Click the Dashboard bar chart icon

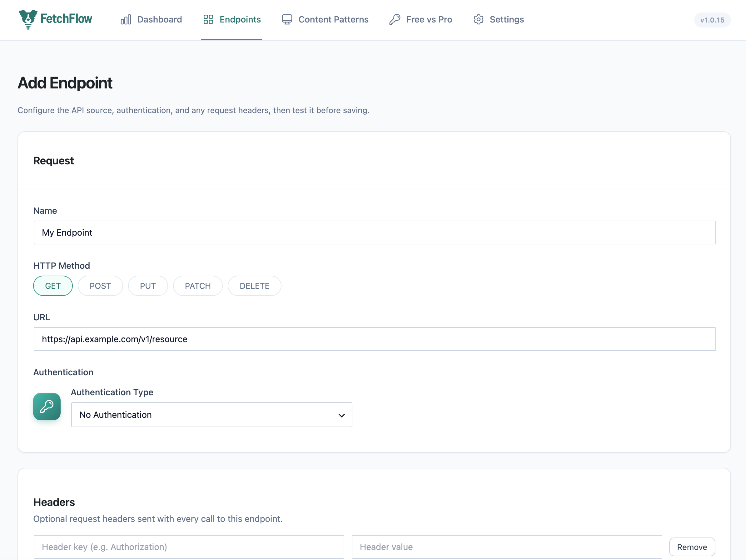pos(126,20)
